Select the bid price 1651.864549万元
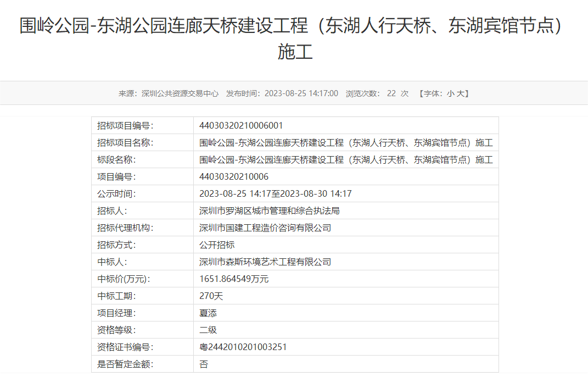The image size is (588, 377). 234,279
